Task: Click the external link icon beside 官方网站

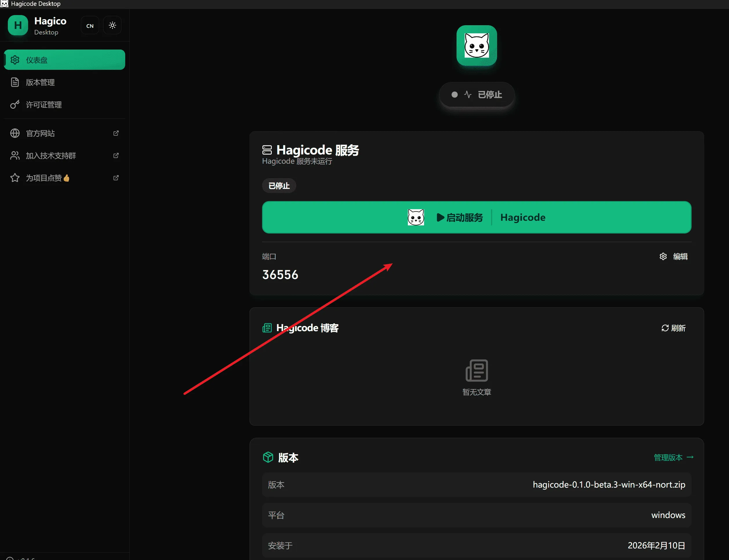Action: 116,133
